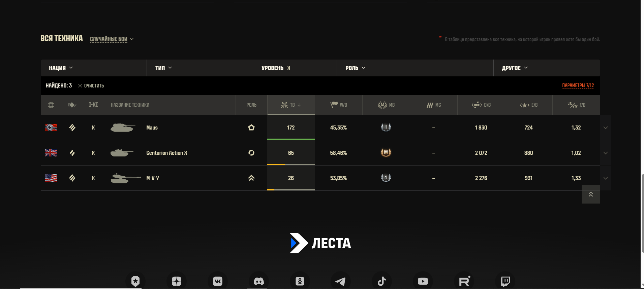This screenshot has height=289, width=644.
Task: Open the НАЦИЯ filter dropdown
Action: (61, 68)
